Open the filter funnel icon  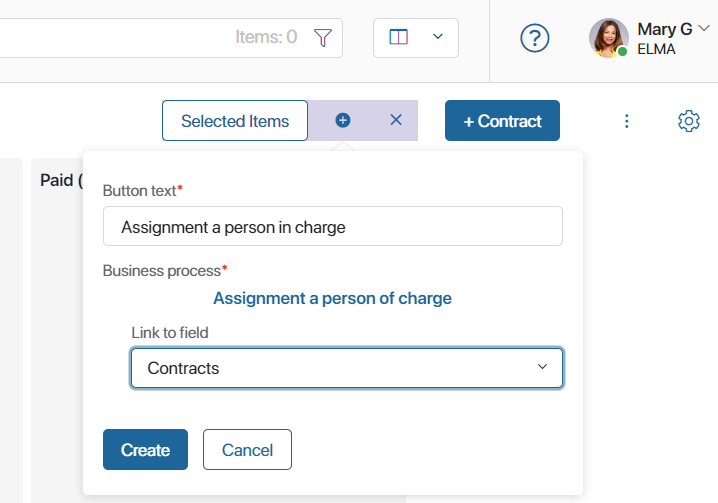323,38
